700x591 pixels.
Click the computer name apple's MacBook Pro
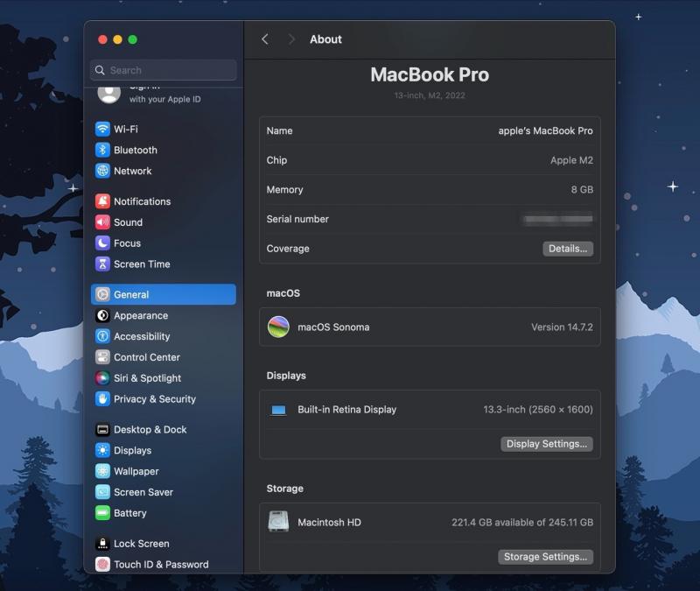545,130
